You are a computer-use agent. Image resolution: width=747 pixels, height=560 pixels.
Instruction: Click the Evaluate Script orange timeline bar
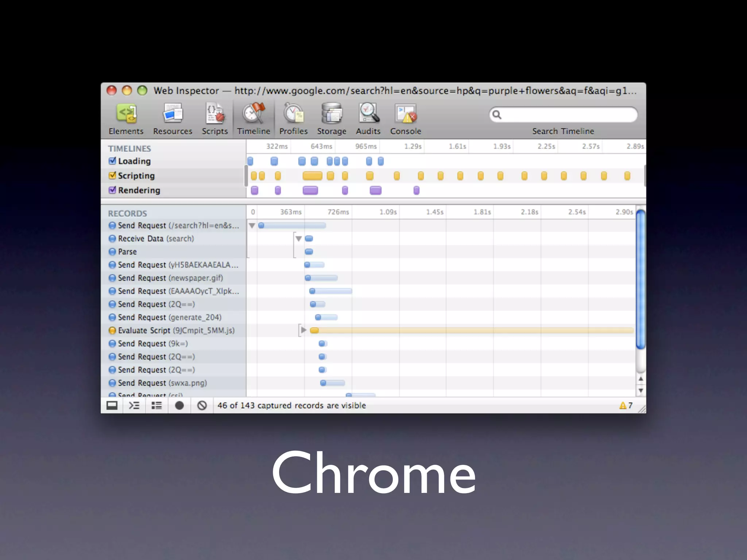tap(472, 330)
